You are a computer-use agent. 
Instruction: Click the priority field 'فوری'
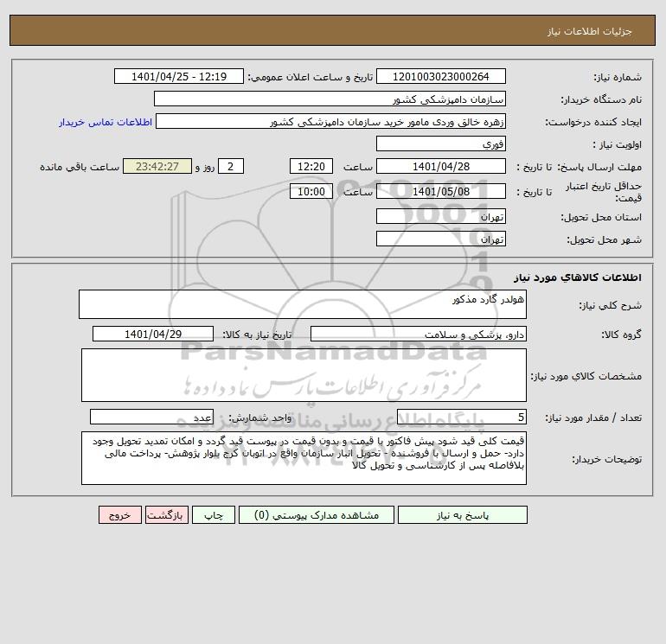pyautogui.click(x=441, y=143)
